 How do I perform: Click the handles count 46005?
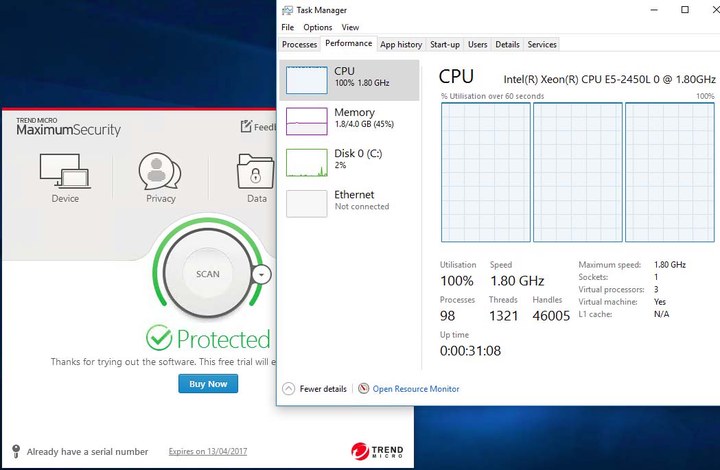(551, 316)
